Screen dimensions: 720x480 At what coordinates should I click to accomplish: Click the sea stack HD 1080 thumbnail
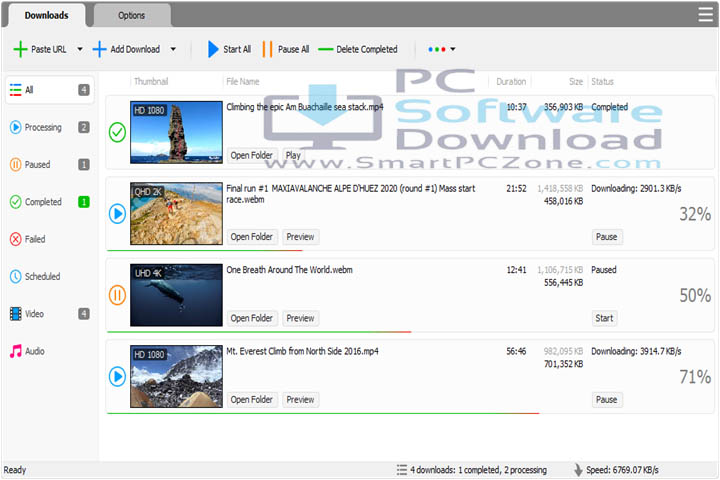coord(176,132)
